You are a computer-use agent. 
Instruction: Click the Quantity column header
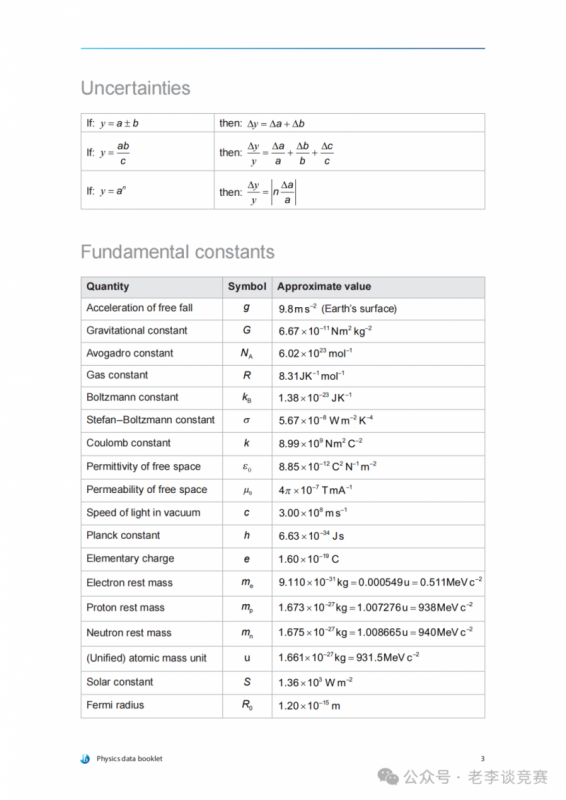tap(108, 286)
